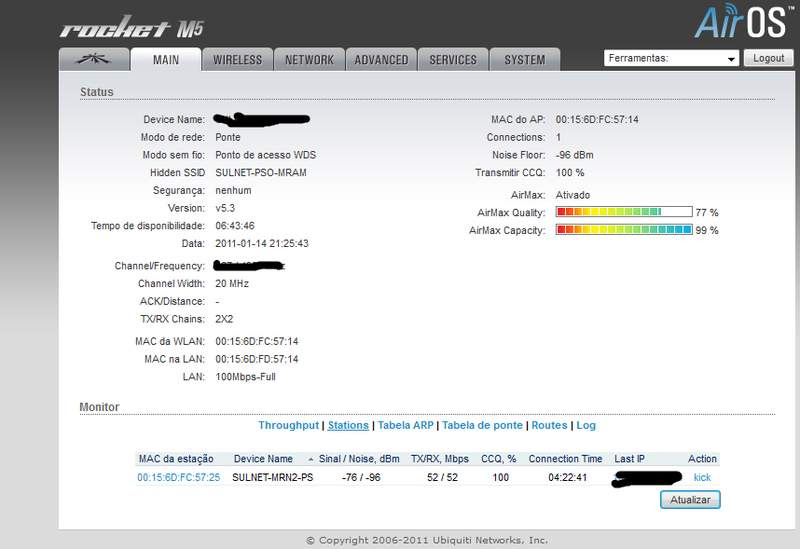The height and width of the screenshot is (549, 800).
Task: Kick the SULNET-MRN2-PS station
Action: [702, 478]
